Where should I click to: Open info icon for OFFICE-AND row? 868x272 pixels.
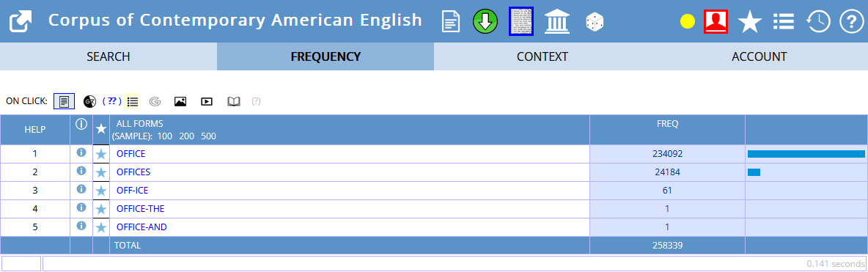(x=81, y=226)
